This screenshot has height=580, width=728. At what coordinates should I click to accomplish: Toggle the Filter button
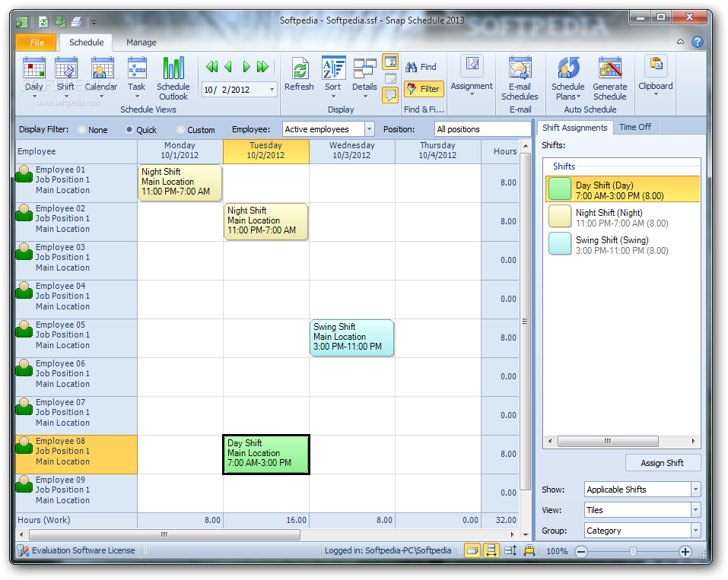click(424, 89)
